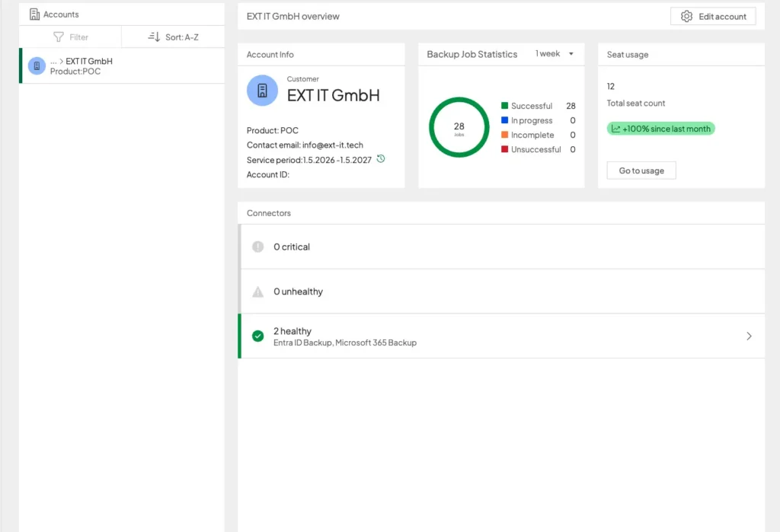This screenshot has height=532, width=780.
Task: Click the Contact email info@ext-it.tech text
Action: tap(305, 145)
